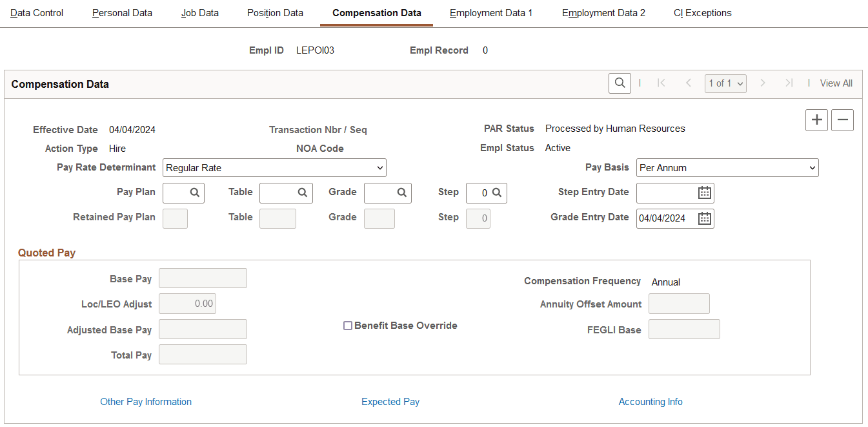
Task: Open the Accounting Info link
Action: pyautogui.click(x=650, y=401)
